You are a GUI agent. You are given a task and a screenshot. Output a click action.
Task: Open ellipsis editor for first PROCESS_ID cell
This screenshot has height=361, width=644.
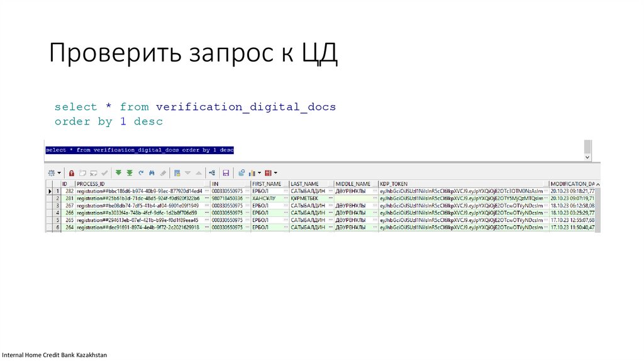pos(205,191)
